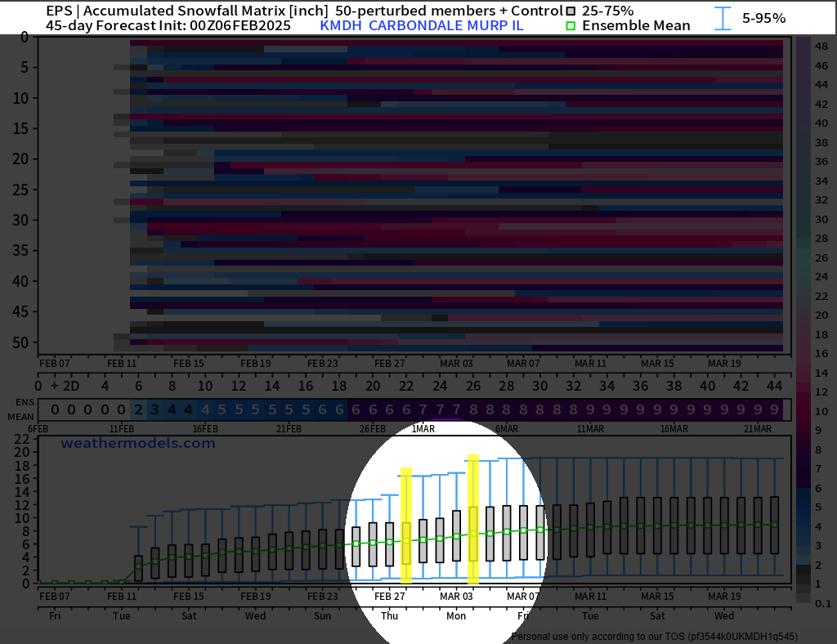Click the yellow highlighted bar above Mon
The height and width of the screenshot is (644, 837).
472,519
